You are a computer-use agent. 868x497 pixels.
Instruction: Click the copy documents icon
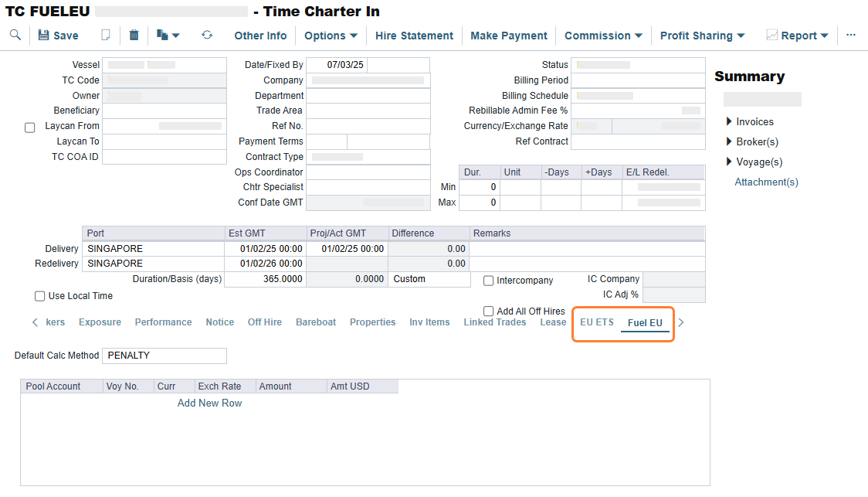tap(162, 36)
